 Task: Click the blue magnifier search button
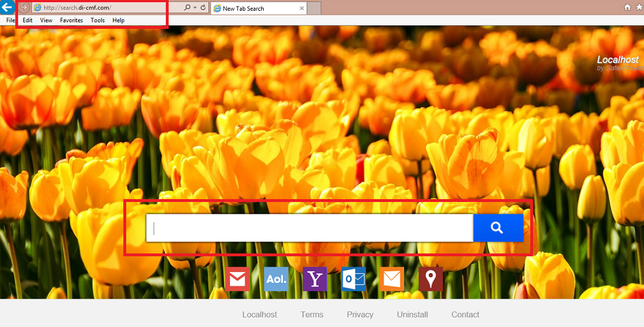point(498,228)
